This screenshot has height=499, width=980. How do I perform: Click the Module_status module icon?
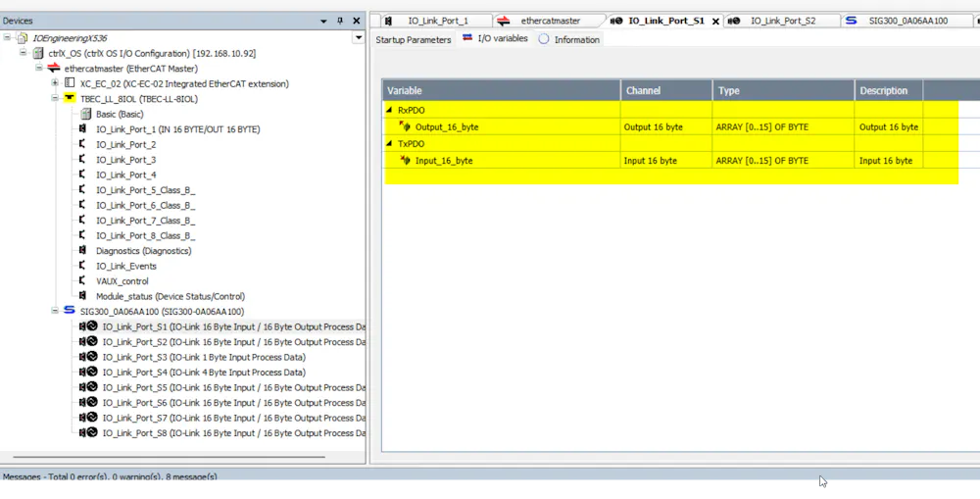coord(82,296)
